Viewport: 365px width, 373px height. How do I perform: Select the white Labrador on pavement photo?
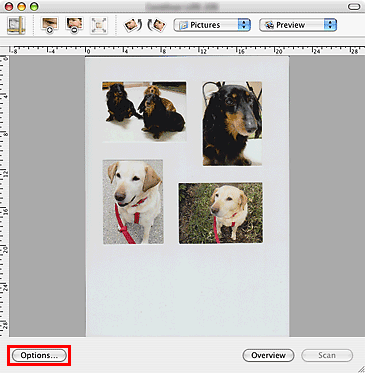point(133,202)
